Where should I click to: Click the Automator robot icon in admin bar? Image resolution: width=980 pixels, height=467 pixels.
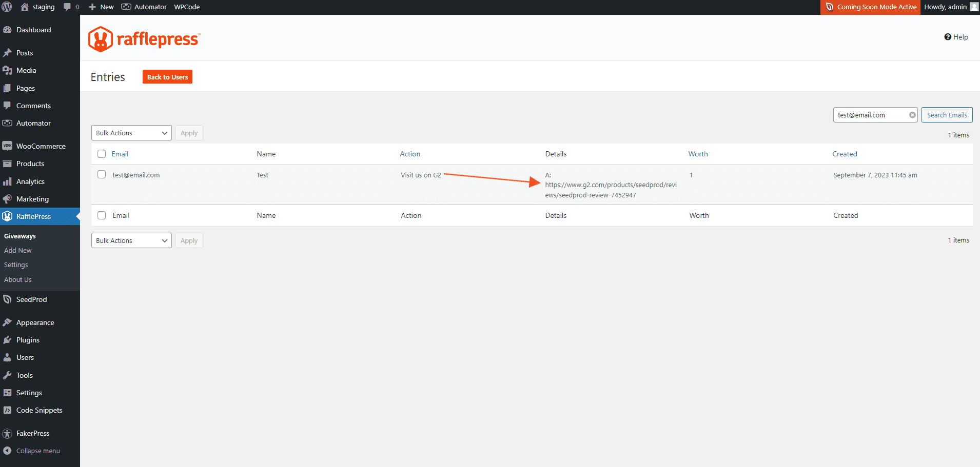coord(126,7)
